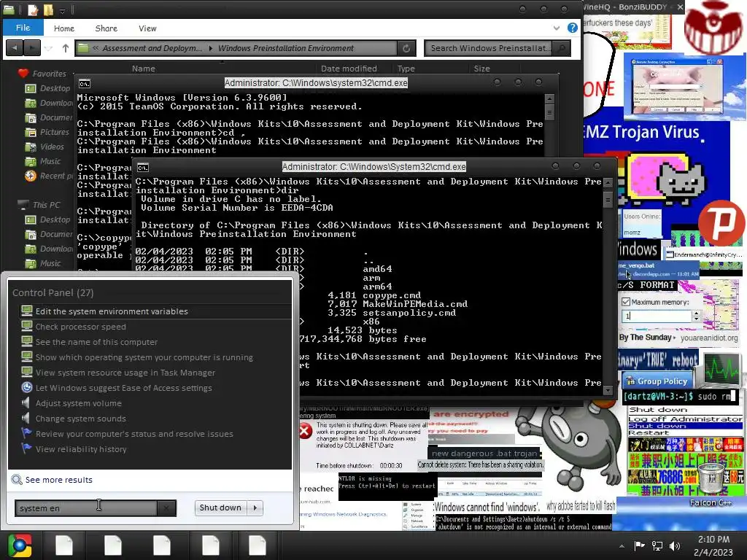Clear the Start menu search text
The image size is (747, 560).
coord(166,508)
